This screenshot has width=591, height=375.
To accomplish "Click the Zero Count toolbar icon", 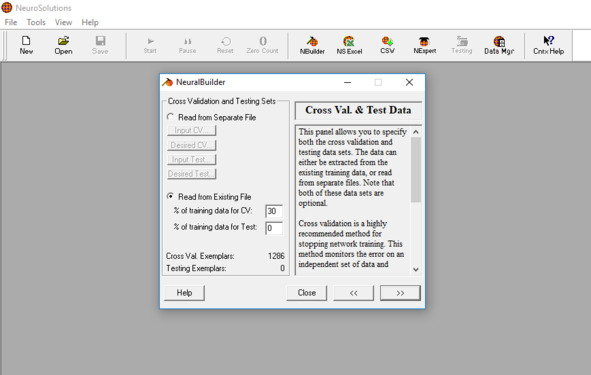I will (262, 45).
